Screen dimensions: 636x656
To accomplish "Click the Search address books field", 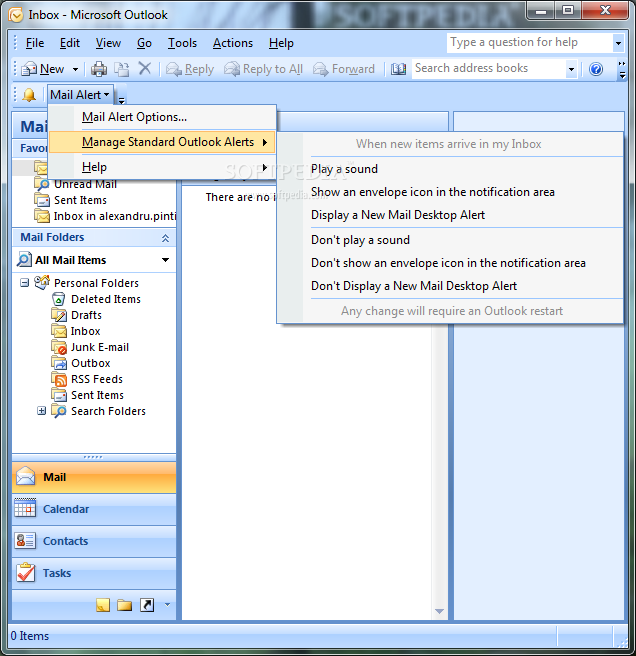I will pos(488,69).
